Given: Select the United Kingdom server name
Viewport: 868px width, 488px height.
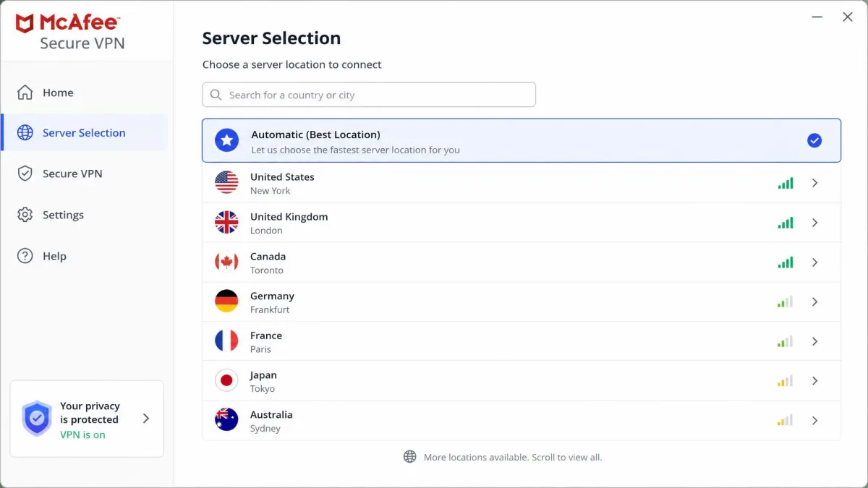Looking at the screenshot, I should click(289, 217).
